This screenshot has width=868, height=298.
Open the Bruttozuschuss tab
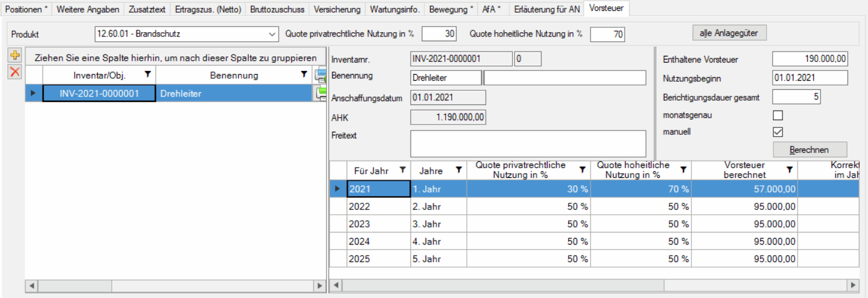click(277, 9)
